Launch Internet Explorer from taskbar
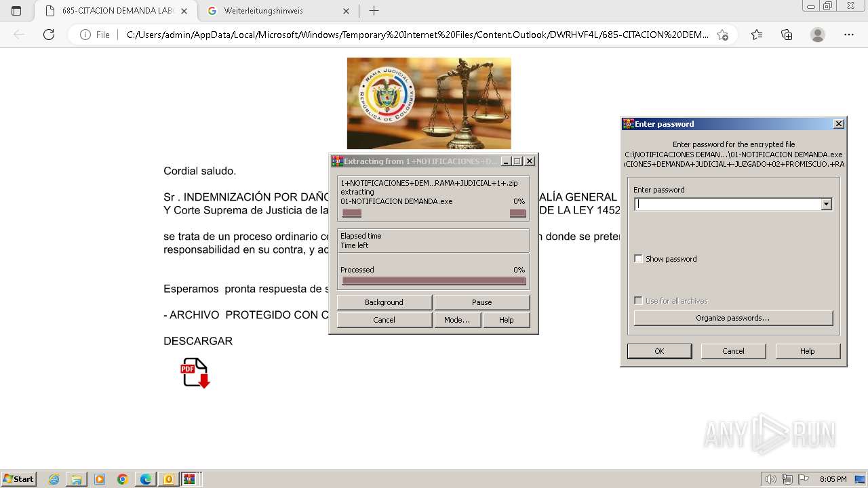Screen dimensions: 868x488 (54, 479)
